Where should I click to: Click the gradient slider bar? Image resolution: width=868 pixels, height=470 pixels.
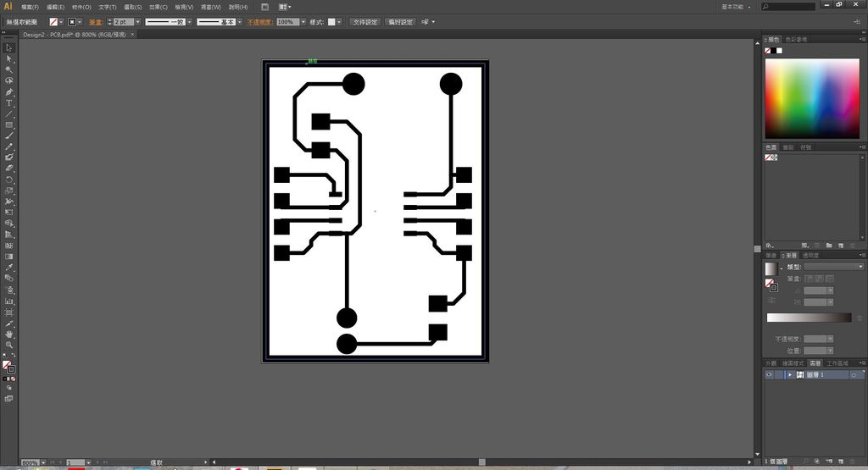coord(809,318)
